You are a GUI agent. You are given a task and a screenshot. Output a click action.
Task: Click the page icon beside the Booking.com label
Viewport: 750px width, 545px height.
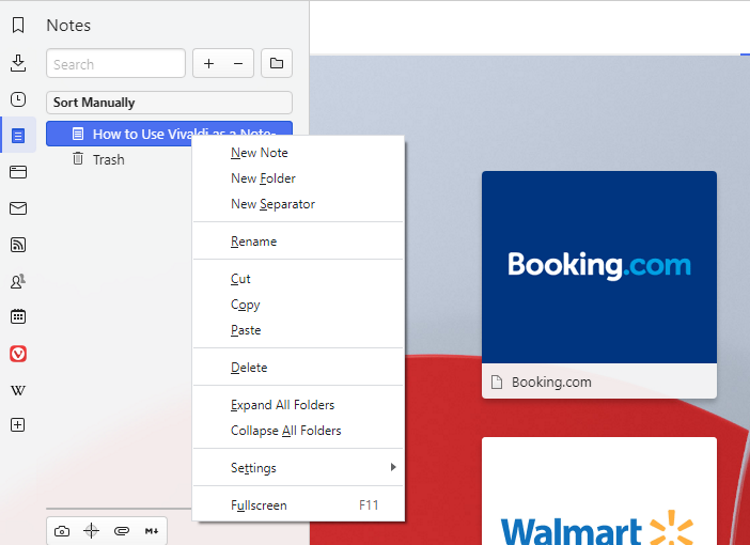(x=496, y=382)
